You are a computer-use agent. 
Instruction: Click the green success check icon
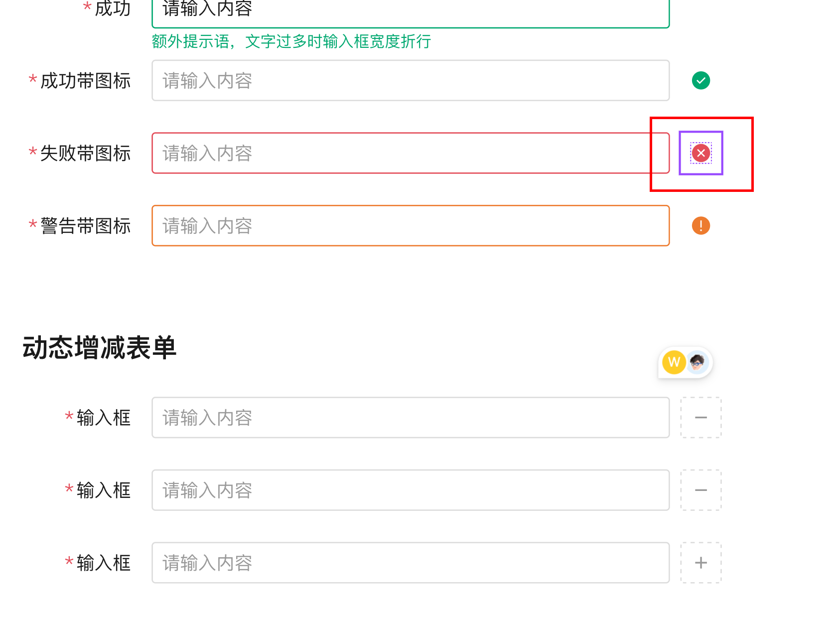coord(700,80)
